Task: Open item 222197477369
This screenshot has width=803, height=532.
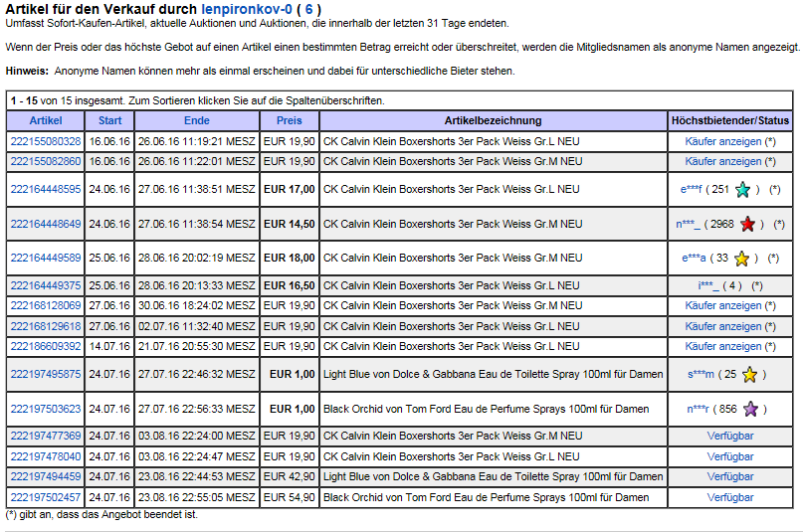Action: 46,436
